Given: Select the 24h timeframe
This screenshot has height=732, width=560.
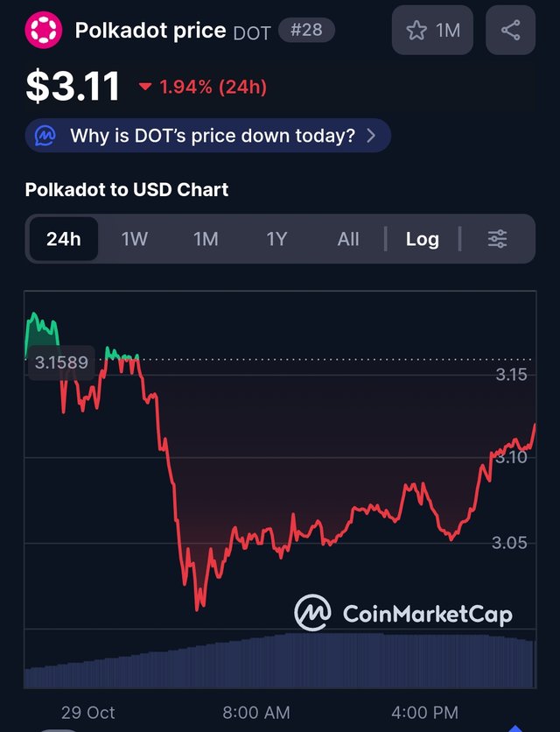Looking at the screenshot, I should (63, 239).
